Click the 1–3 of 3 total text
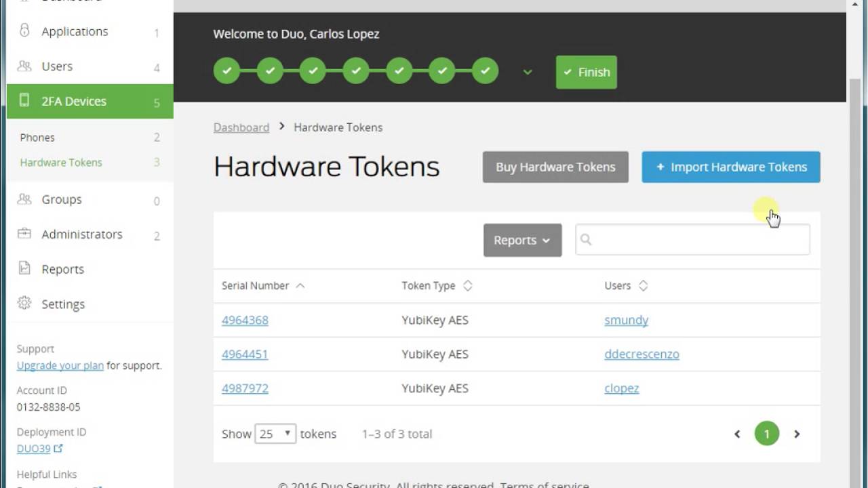This screenshot has width=868, height=488. click(x=397, y=434)
